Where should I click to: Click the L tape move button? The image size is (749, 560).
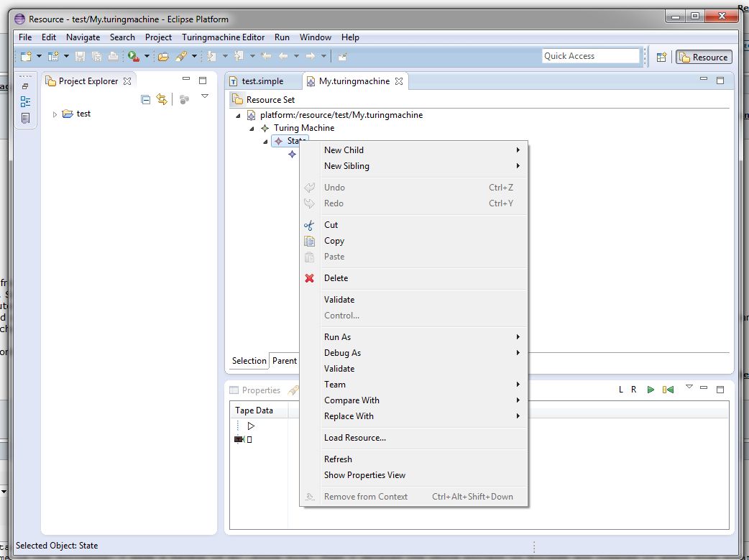click(621, 390)
